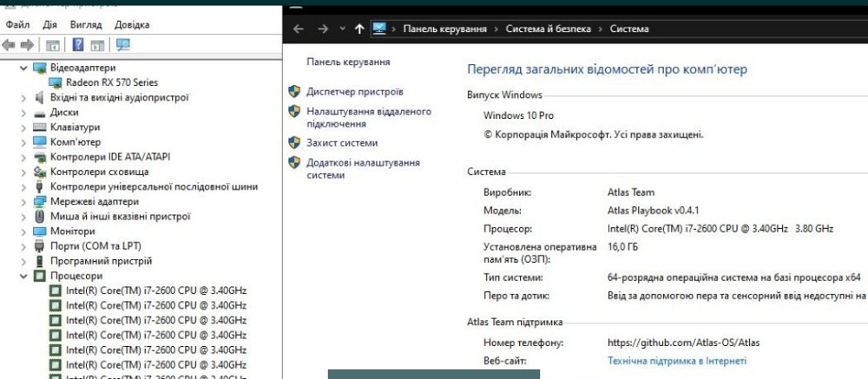Expand the Монітори tree node
868x379 pixels.
23,232
